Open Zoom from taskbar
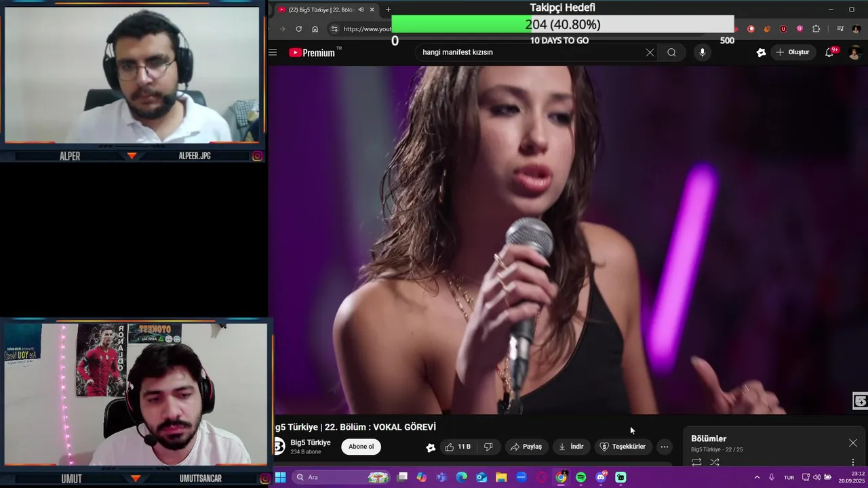Screen dimensions: 868x488 pos(521,477)
